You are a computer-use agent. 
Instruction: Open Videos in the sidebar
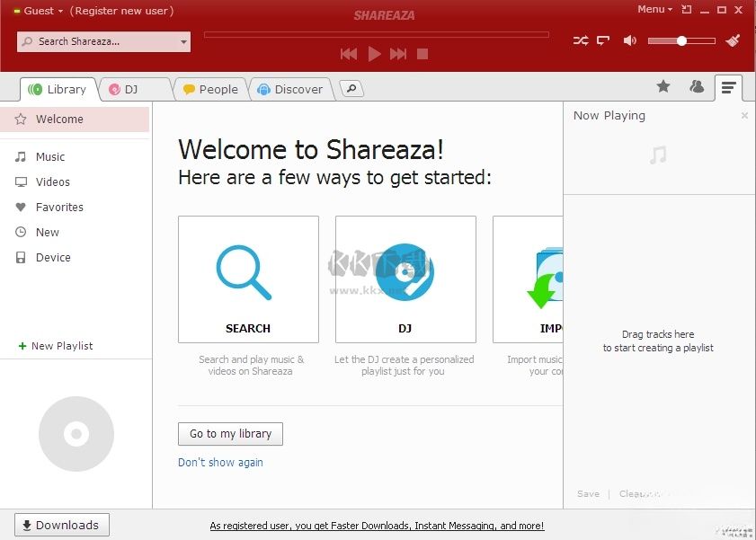[75, 181]
